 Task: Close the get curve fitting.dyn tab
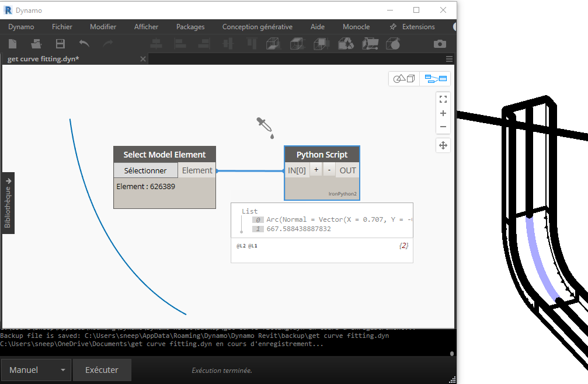[x=143, y=59]
